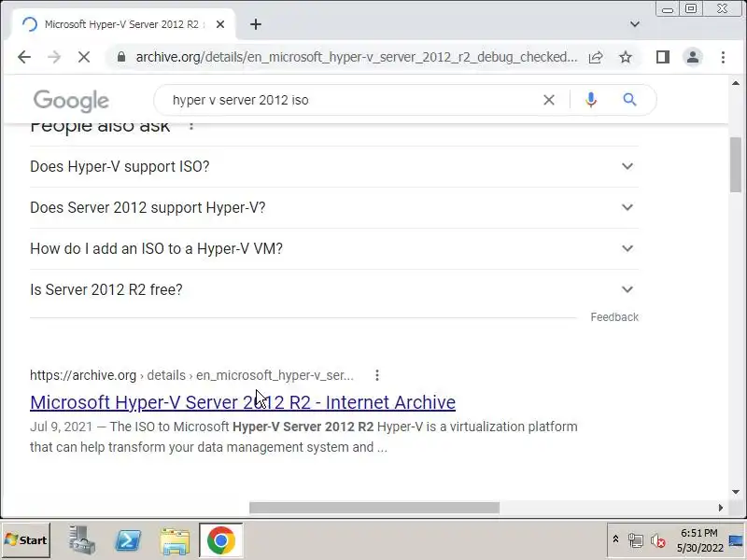Expand "Is Server 2012 R2 free?"

(334, 289)
